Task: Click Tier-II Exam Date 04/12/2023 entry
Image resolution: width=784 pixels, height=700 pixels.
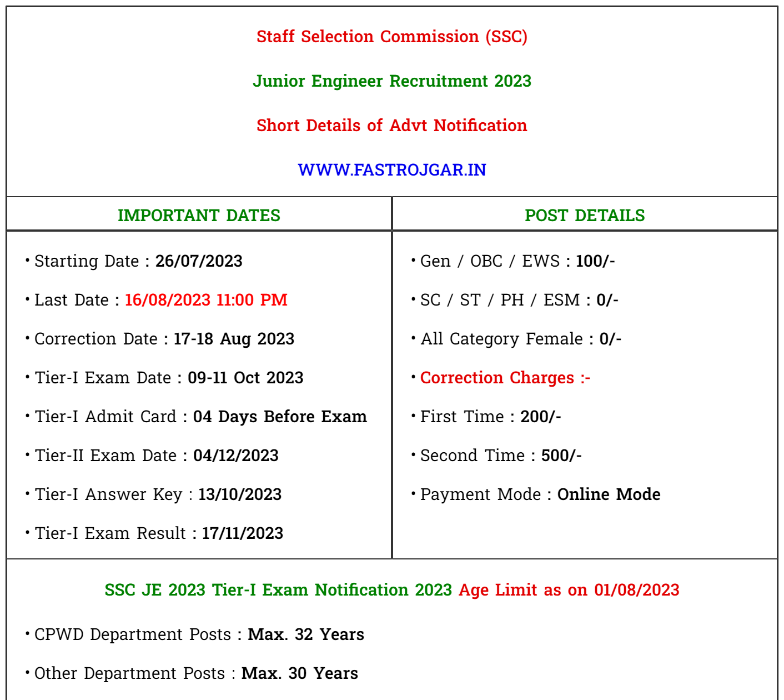Action: (157, 456)
